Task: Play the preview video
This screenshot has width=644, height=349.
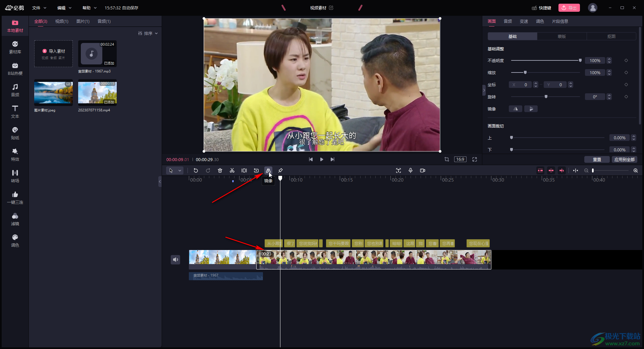Action: click(322, 159)
